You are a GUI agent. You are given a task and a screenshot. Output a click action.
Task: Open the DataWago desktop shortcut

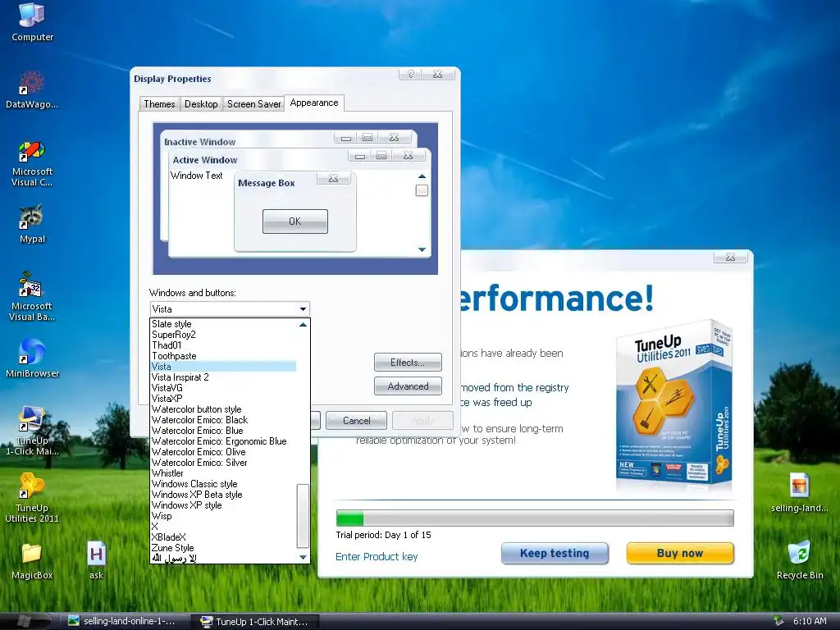click(32, 89)
